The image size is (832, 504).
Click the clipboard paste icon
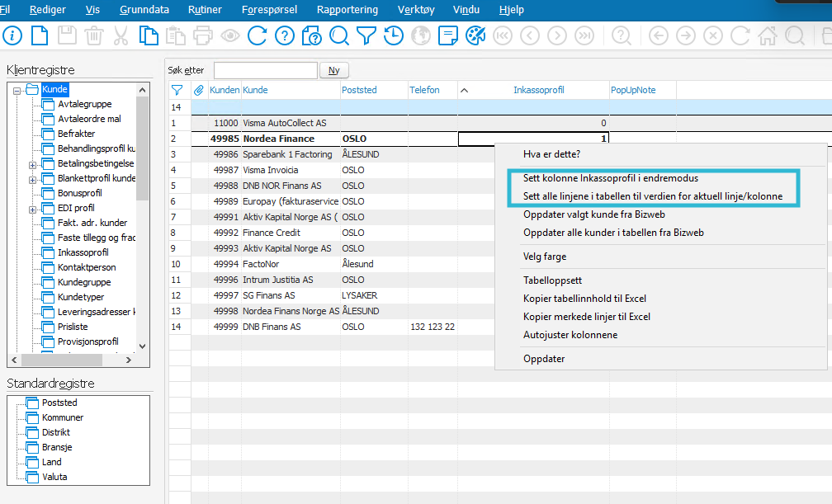(176, 36)
